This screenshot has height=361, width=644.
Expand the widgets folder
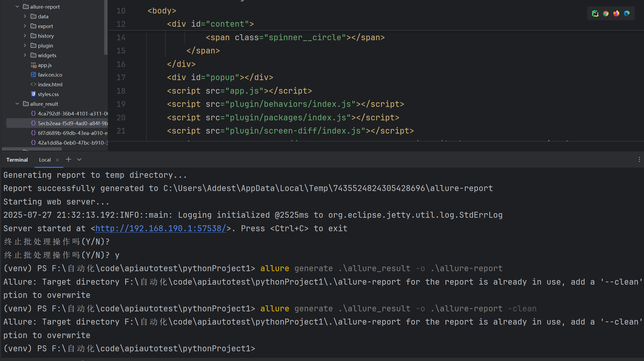tap(25, 55)
